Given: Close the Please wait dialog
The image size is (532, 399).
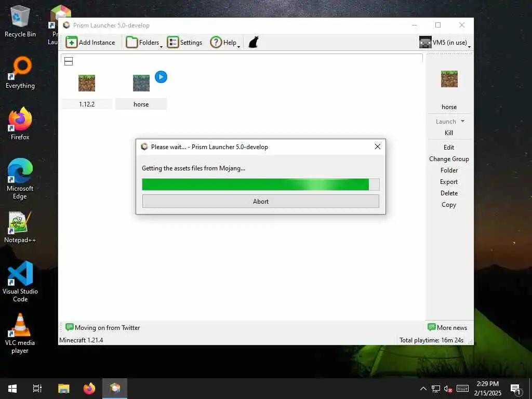Looking at the screenshot, I should click(377, 147).
